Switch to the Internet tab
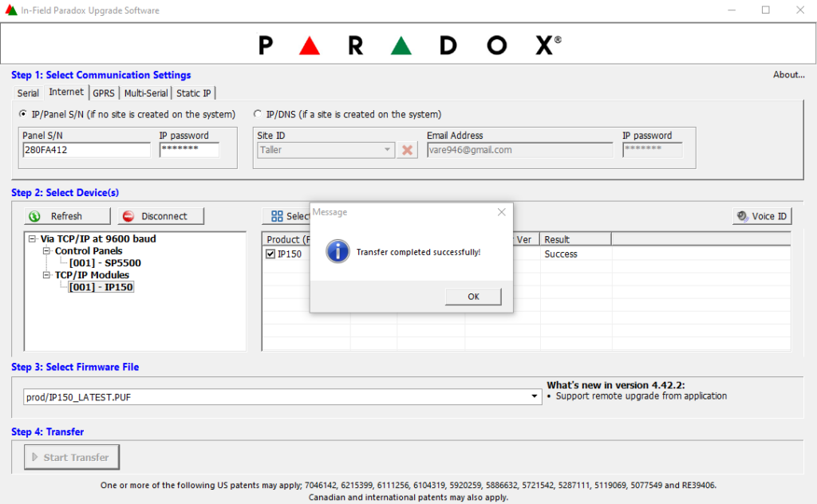Image resolution: width=817 pixels, height=504 pixels. pyautogui.click(x=66, y=93)
